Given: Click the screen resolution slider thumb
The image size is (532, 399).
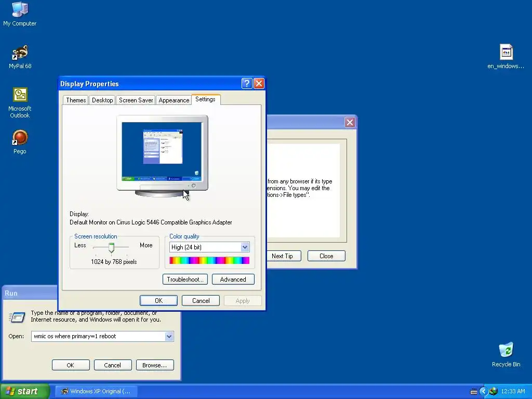Looking at the screenshot, I should 111,248.
